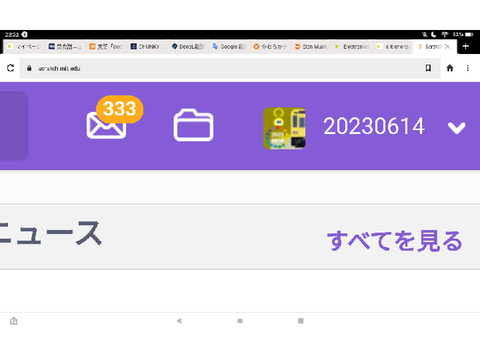Open the My Stuff folder icon
The image size is (480, 360).
[194, 125]
